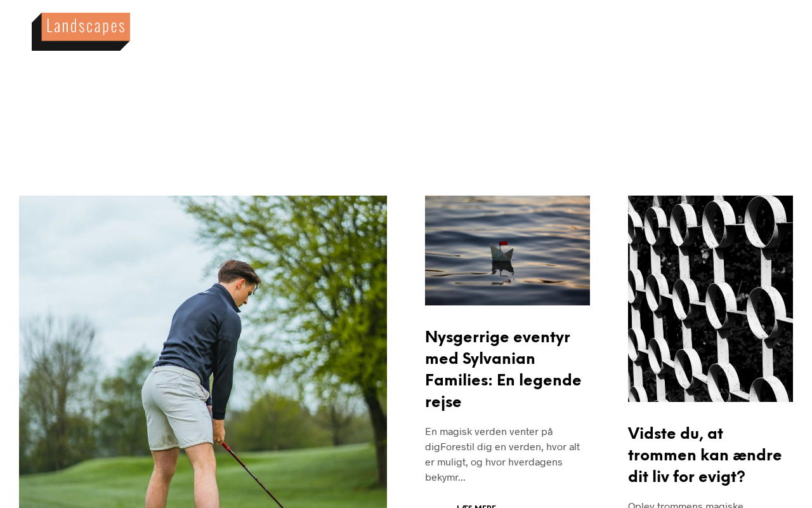Viewport: 812px width, 508px height.
Task: Click the Landscapes site logo
Action: pos(81,32)
